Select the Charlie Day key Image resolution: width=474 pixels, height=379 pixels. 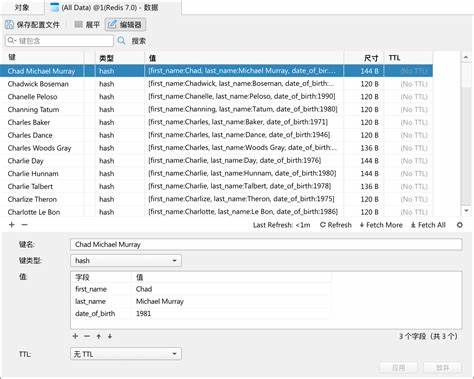[25, 161]
